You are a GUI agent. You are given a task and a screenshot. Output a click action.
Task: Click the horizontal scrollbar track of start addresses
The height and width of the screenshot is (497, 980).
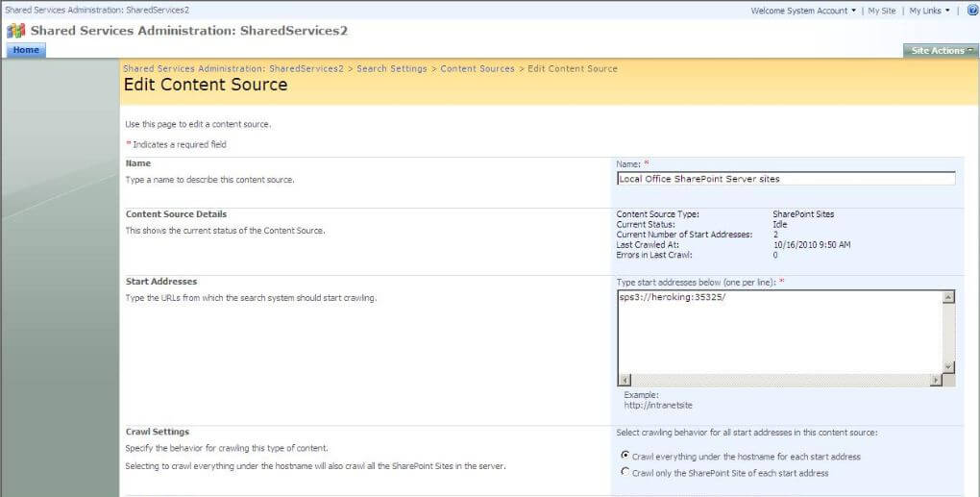[780, 380]
